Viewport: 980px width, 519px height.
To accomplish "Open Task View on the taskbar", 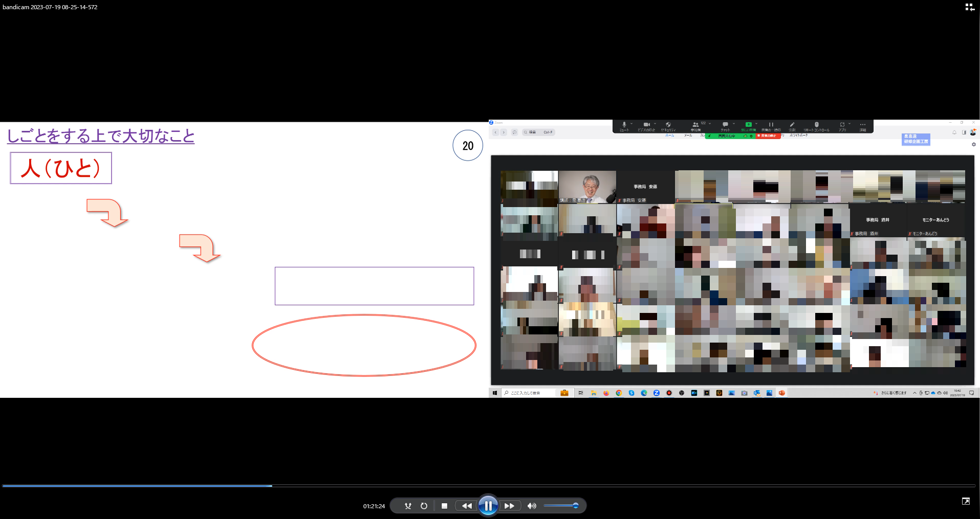I will (581, 393).
